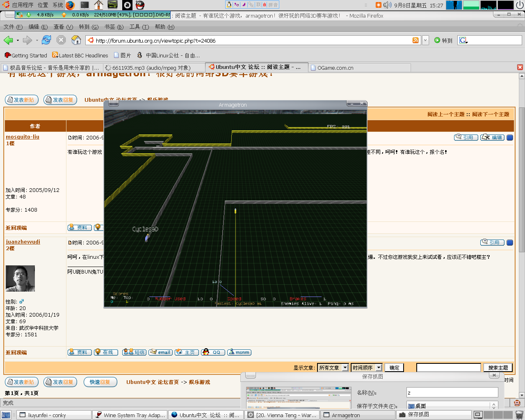Click the Getting Started bookmark

26,55
